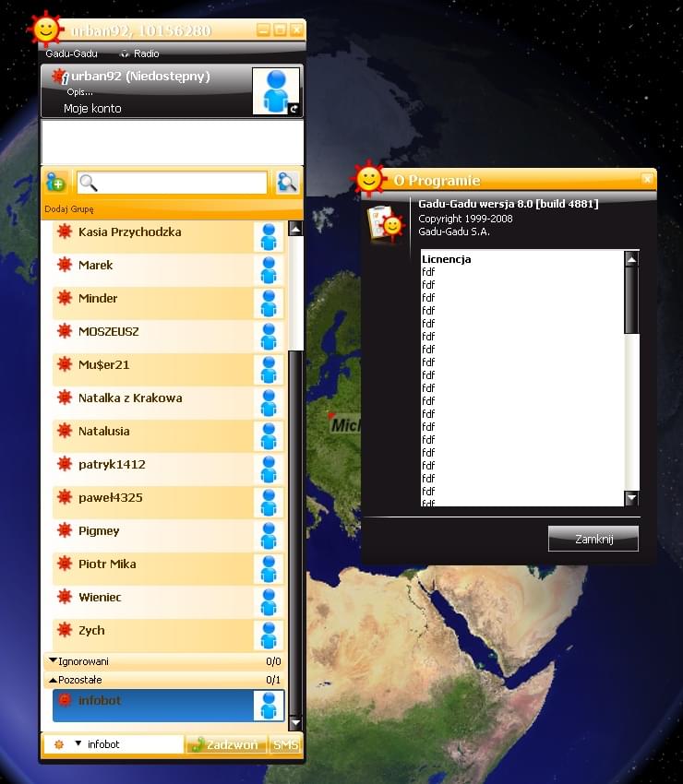The height and width of the screenshot is (784, 683).
Task: Click MOSZEUSZ's avatar icon
Action: coord(269,337)
